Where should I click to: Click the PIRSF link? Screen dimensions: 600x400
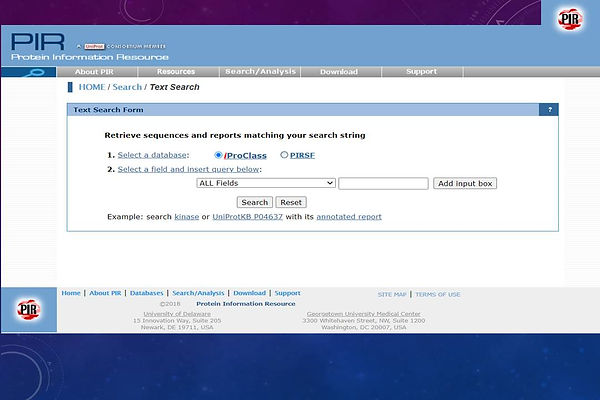(x=302, y=155)
